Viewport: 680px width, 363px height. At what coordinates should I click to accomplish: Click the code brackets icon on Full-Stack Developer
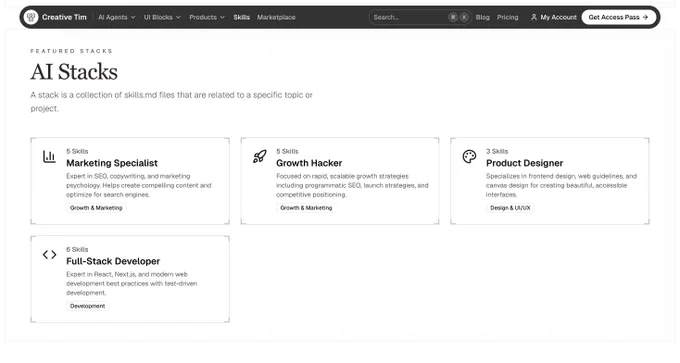coord(49,255)
